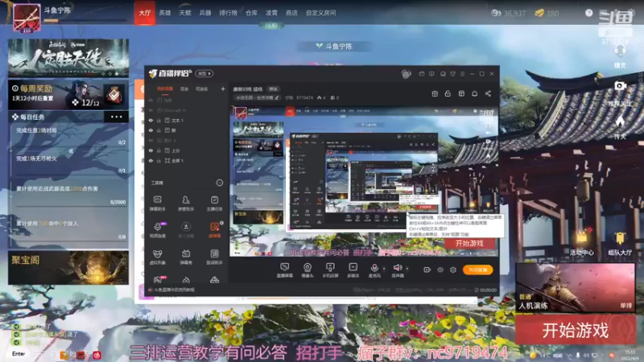Click the gift box icon above the preview
Viewport: 644px width, 362px height.
[435, 93]
